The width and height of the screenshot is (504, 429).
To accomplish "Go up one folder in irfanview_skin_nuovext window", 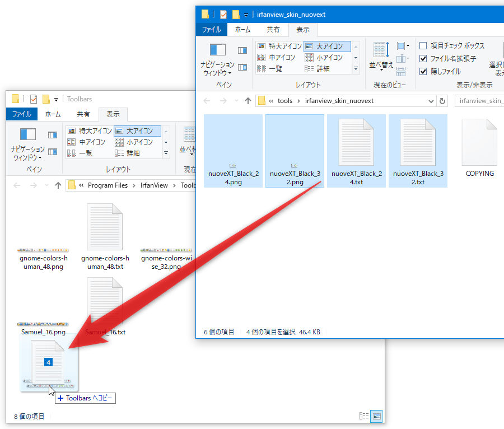I will tap(248, 101).
